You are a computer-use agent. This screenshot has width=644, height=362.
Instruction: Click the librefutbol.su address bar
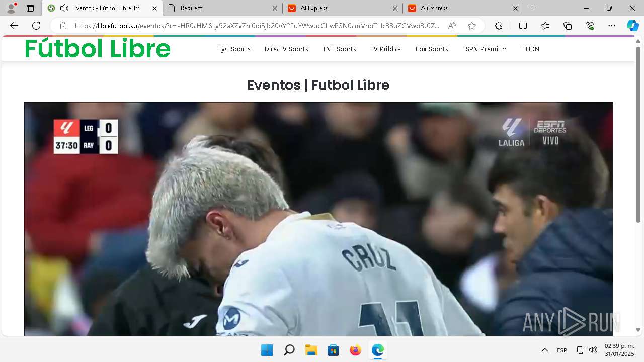(257, 26)
